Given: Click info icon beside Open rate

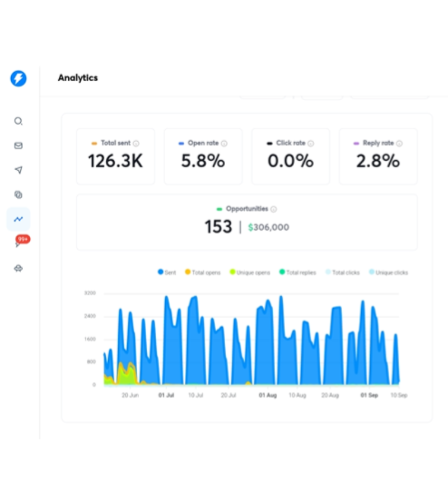Looking at the screenshot, I should click(224, 143).
